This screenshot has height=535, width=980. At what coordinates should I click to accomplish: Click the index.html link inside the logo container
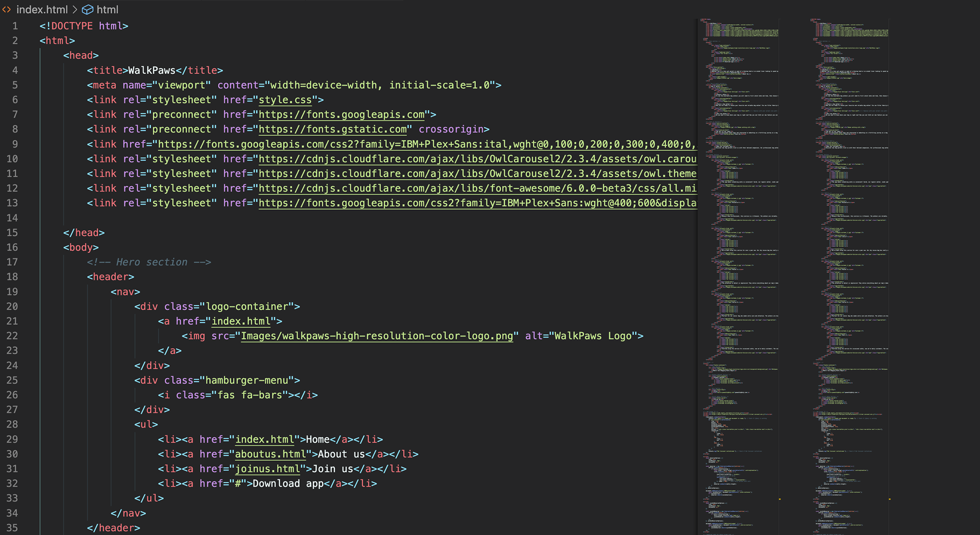coord(241,321)
